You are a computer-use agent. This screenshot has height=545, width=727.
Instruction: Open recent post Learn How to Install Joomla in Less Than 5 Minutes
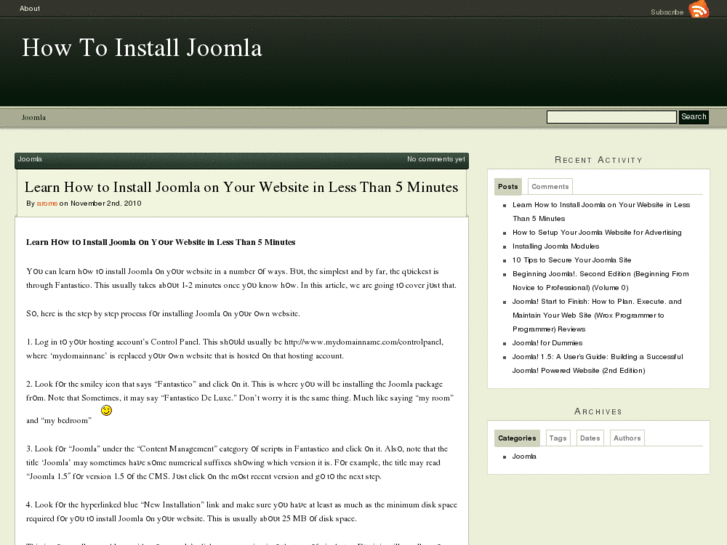[601, 212]
